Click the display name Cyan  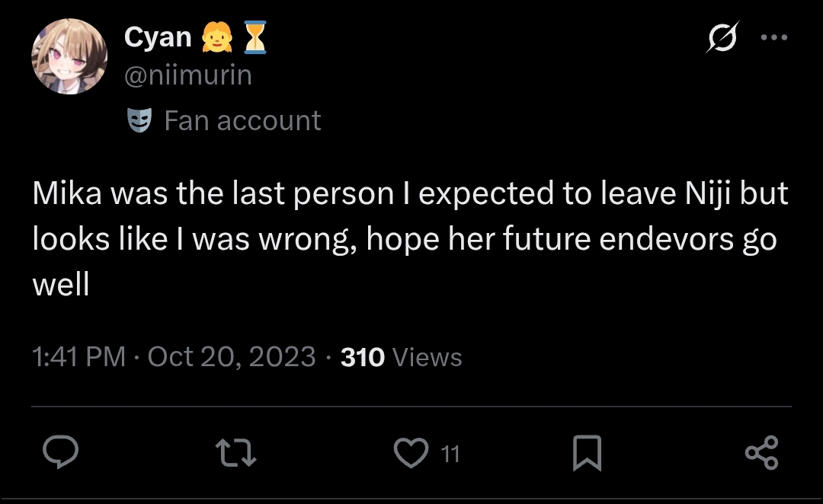[x=158, y=38]
